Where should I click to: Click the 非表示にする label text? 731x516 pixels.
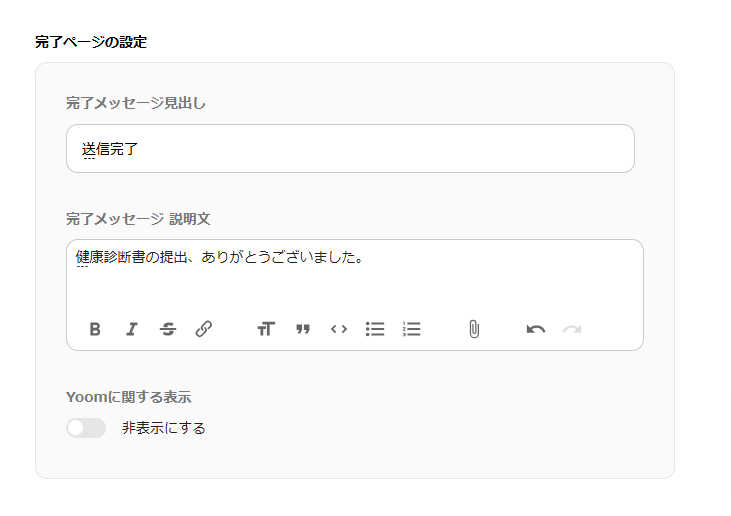coord(164,428)
